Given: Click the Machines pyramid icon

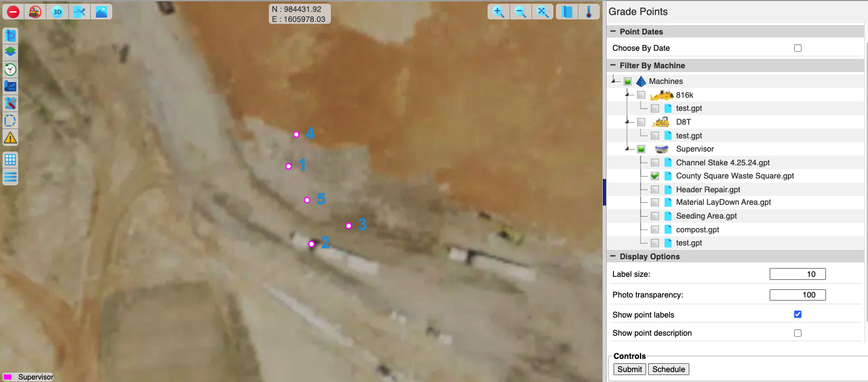Looking at the screenshot, I should pos(641,81).
